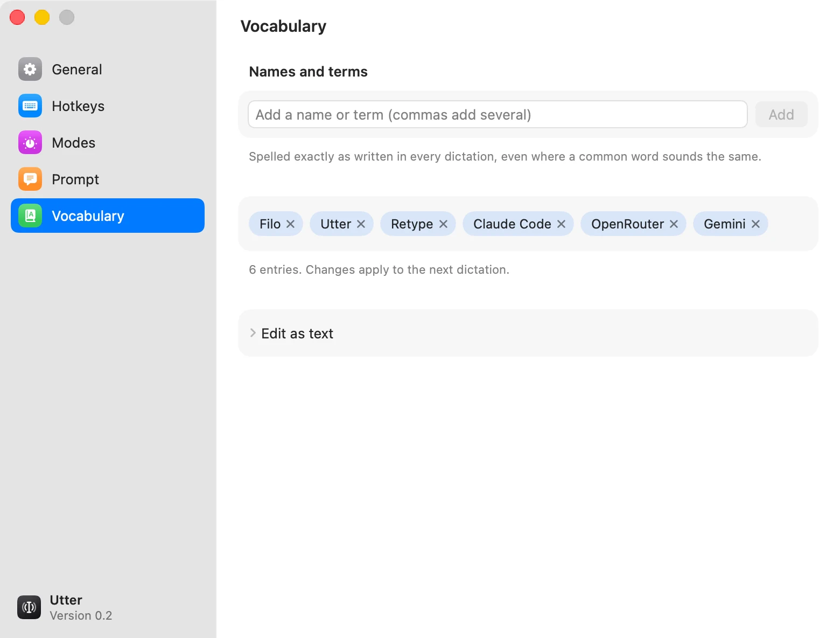The height and width of the screenshot is (638, 840).
Task: Remove the Filo entry
Action: 290,224
